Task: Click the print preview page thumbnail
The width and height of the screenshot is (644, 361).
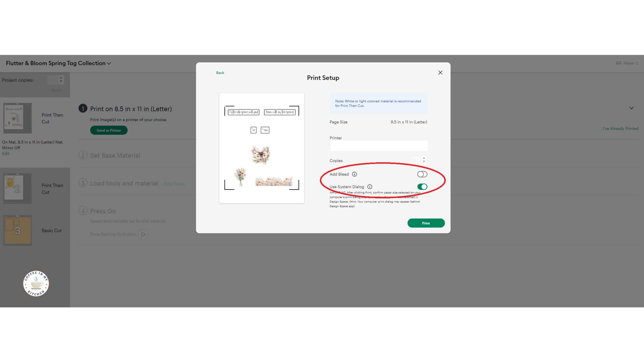Action: (x=261, y=148)
